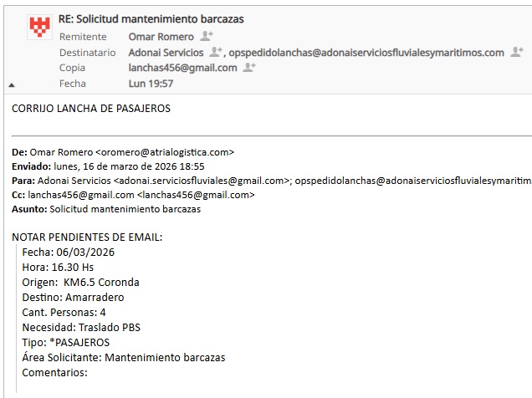The height and width of the screenshot is (398, 532).
Task: Add Omar Romero to contacts icon
Action: (x=207, y=37)
